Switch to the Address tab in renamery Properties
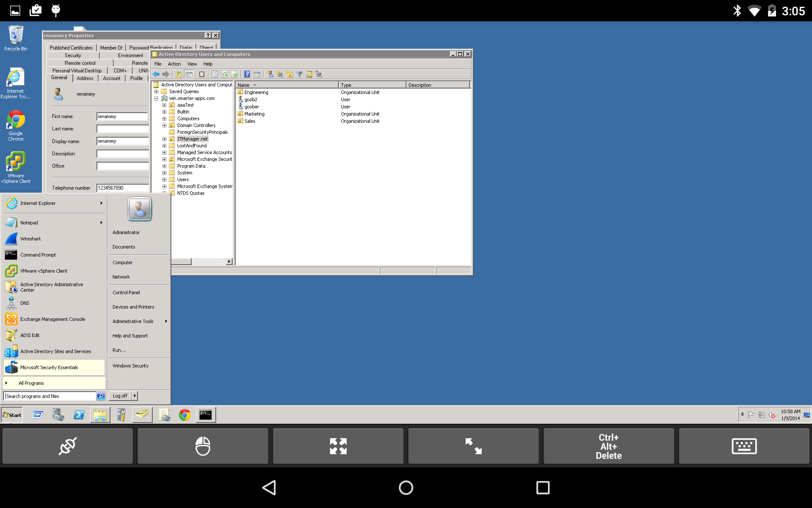The image size is (812, 508). [85, 78]
